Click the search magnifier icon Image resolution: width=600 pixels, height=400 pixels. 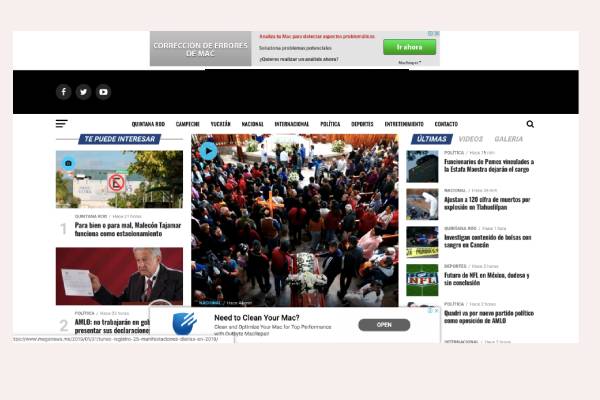[530, 124]
